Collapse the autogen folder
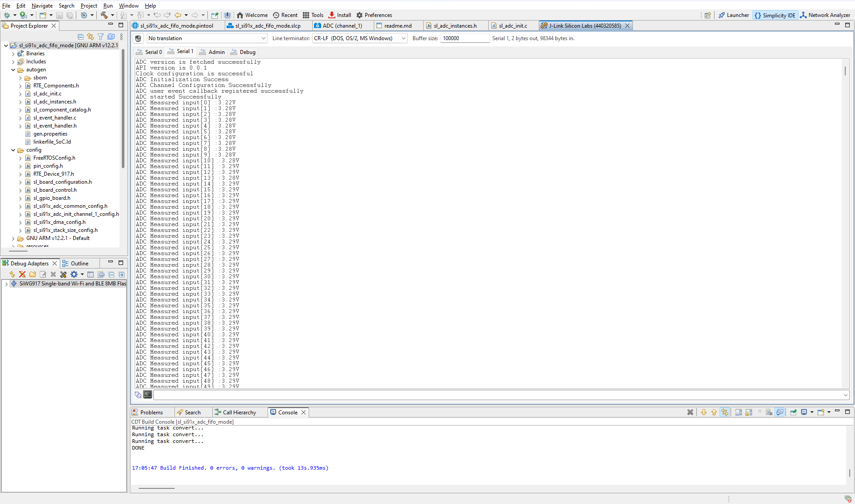The width and height of the screenshot is (855, 504). [13, 70]
